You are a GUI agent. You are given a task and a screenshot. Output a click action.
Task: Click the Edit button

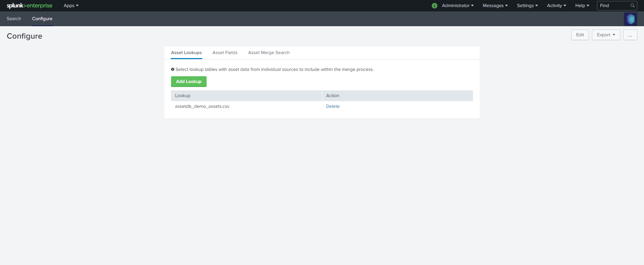(580, 35)
